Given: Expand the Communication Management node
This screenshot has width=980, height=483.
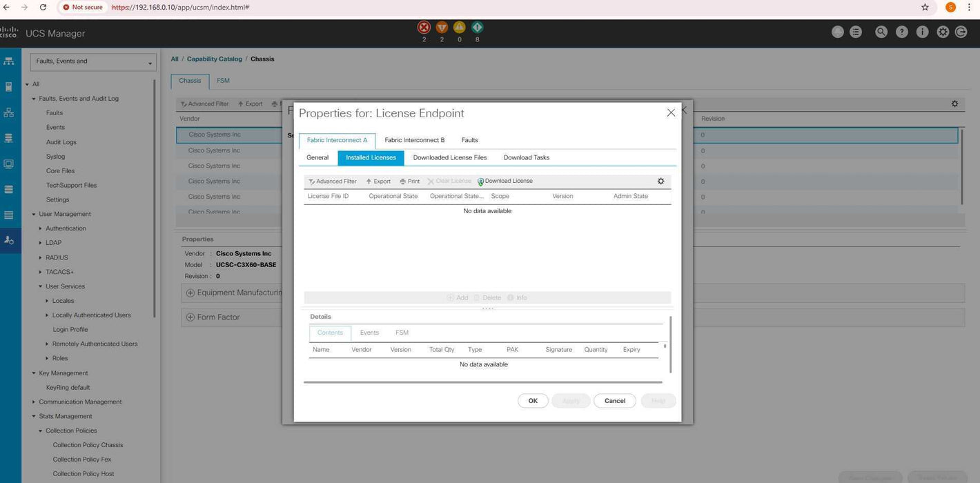Looking at the screenshot, I should coord(33,402).
